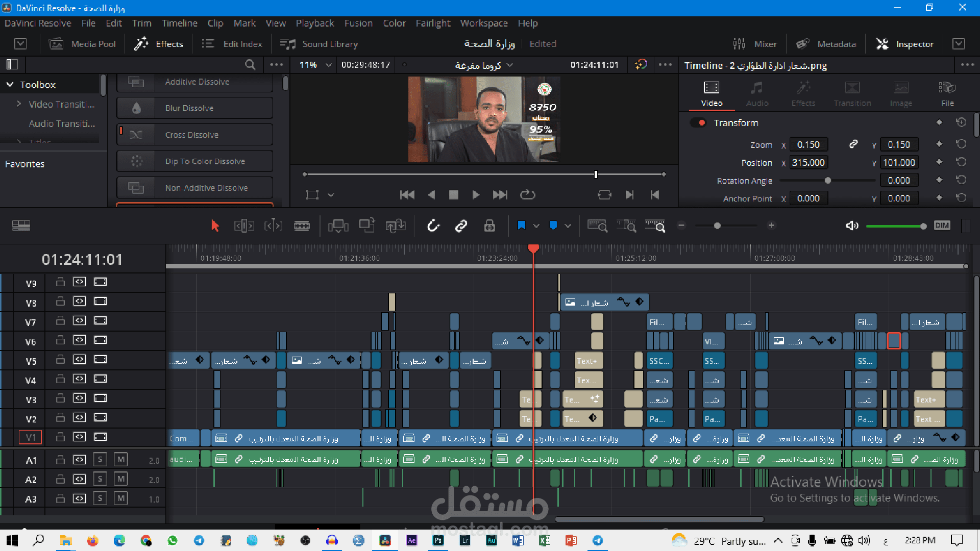Open transform overlay mode dropdown

pyautogui.click(x=331, y=194)
